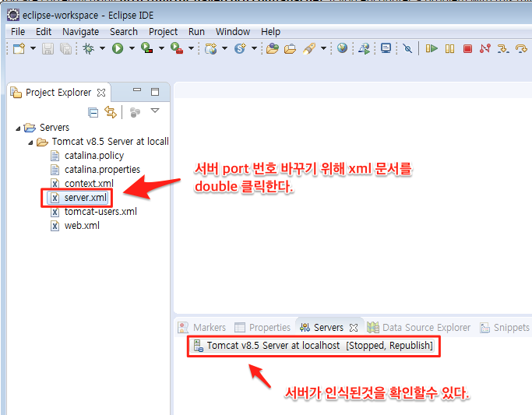Open the Search flashlight dropdown arrow

tap(324, 48)
